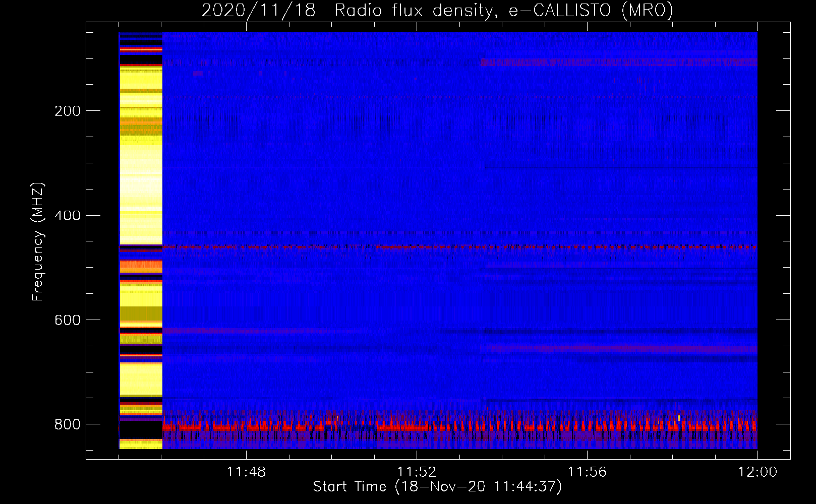This screenshot has height=504, width=816.
Task: Click the 600 frequency tick label
Action: click(x=68, y=320)
